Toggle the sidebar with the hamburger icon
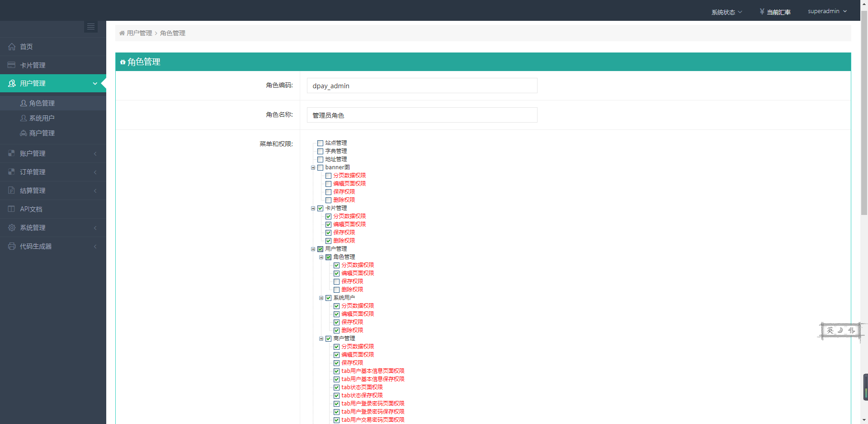The width and height of the screenshot is (868, 424). 91,27
